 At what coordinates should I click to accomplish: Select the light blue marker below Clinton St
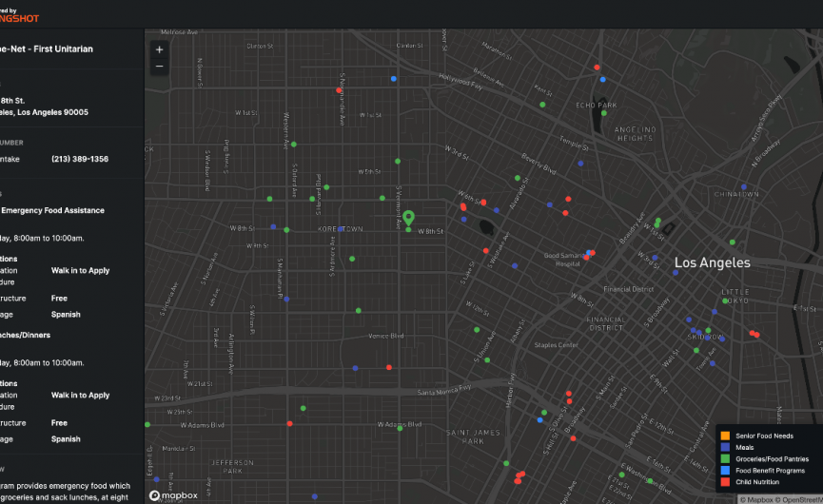tap(394, 79)
